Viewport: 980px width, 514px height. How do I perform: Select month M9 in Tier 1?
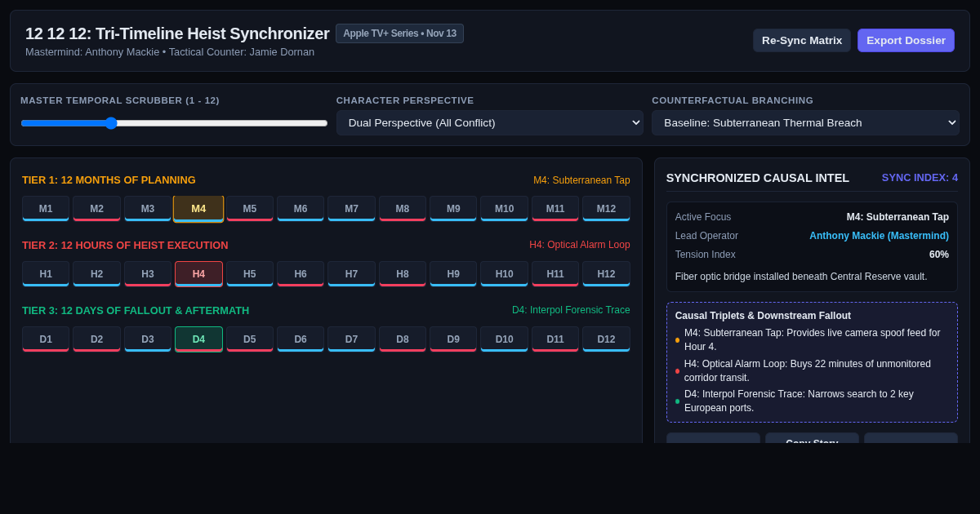click(x=453, y=209)
